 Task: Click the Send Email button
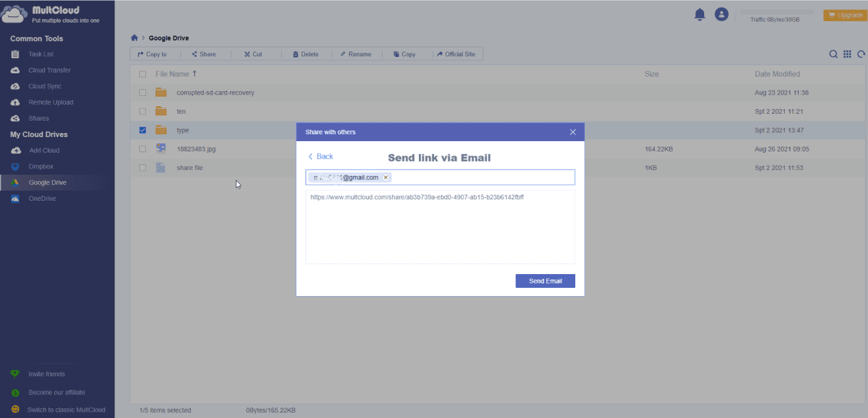pyautogui.click(x=545, y=281)
